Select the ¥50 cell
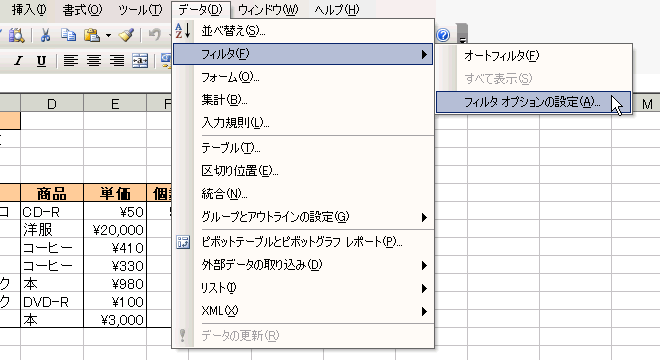660x360 pixels. click(115, 212)
